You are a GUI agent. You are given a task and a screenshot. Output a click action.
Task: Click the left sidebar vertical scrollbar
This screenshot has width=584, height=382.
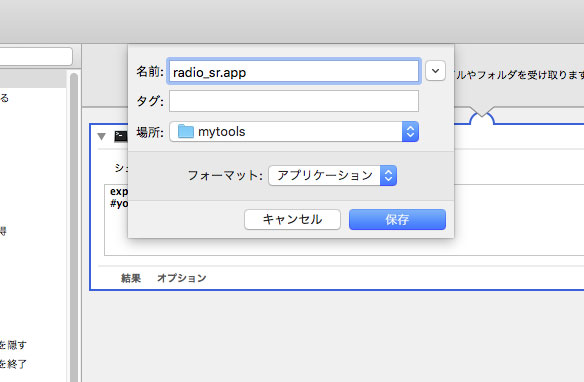pos(74,227)
